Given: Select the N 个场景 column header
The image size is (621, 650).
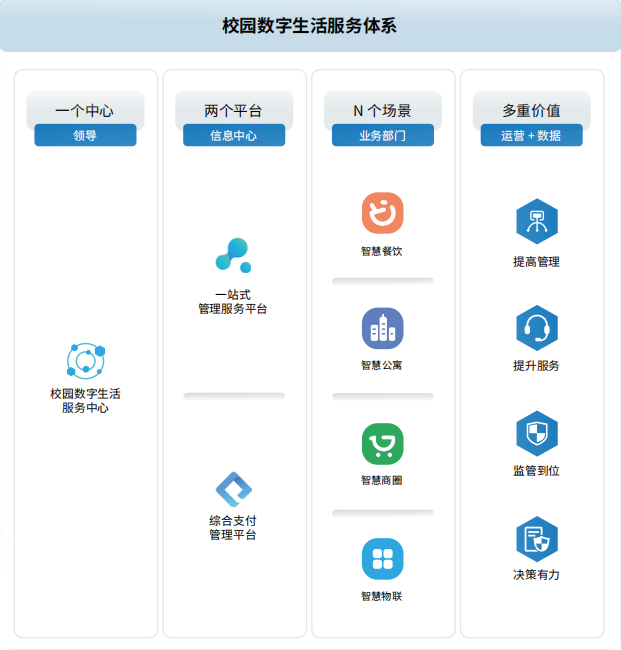Looking at the screenshot, I should pos(382,110).
